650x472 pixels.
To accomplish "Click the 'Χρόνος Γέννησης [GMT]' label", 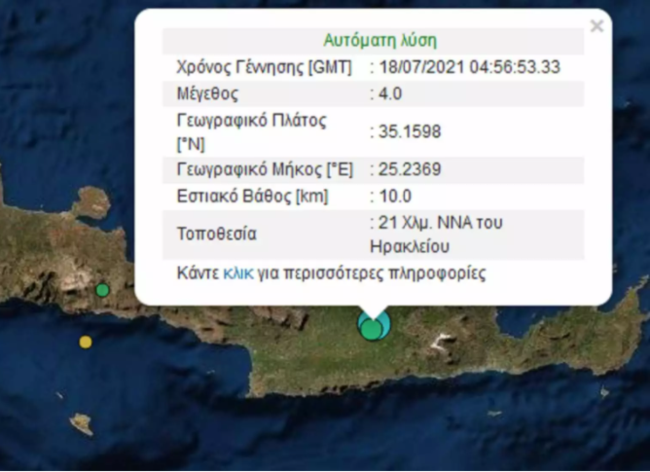I will (264, 67).
